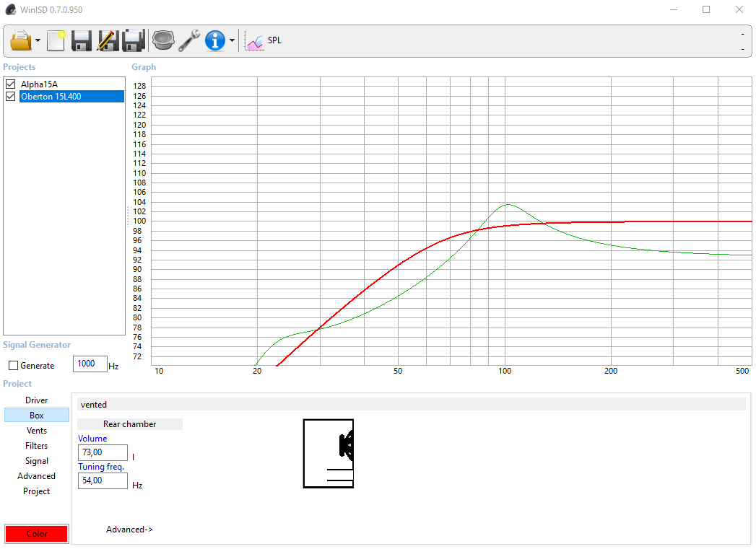This screenshot has width=756, height=549.
Task: Open the driver database speaker icon
Action: pyautogui.click(x=163, y=40)
